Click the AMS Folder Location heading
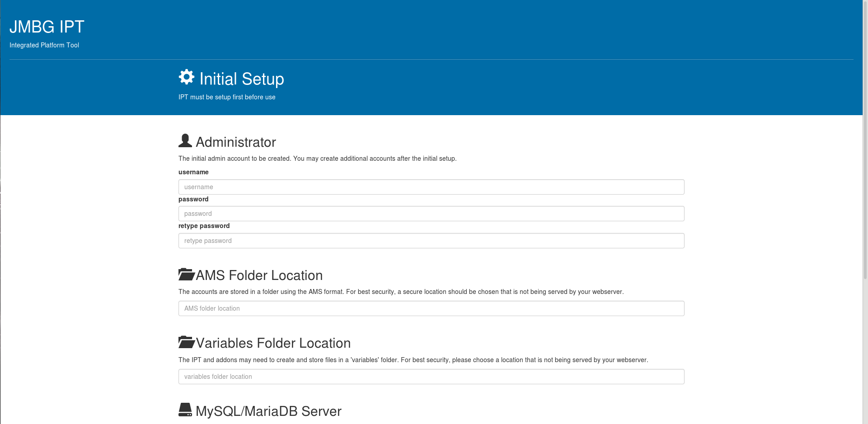 259,275
